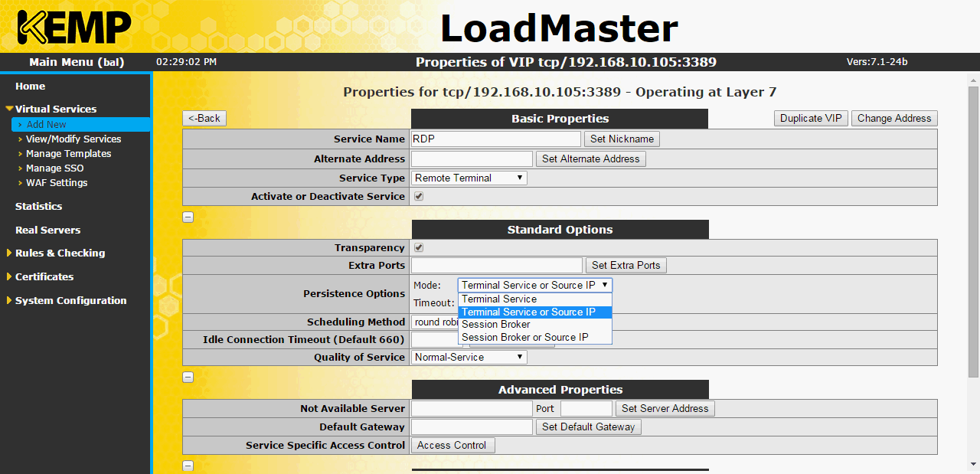Click Change Address button
Viewport: 980px width, 474px height.
pyautogui.click(x=894, y=119)
